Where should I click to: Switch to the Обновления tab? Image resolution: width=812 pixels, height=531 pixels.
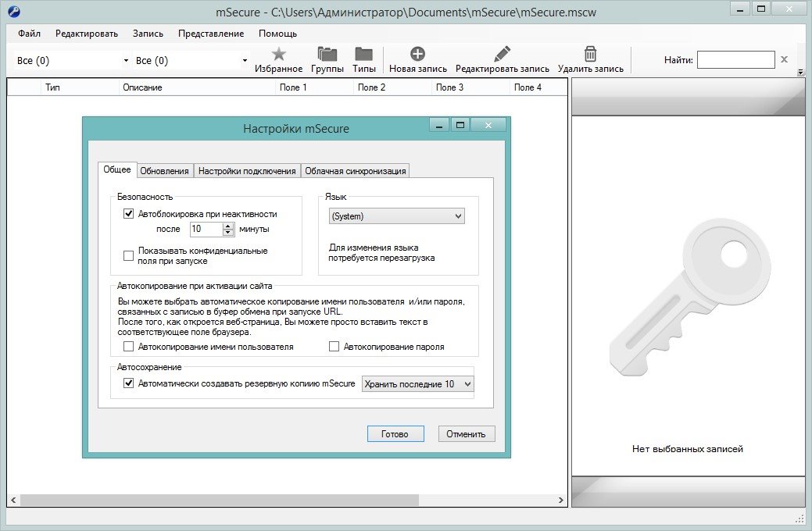[x=164, y=171]
